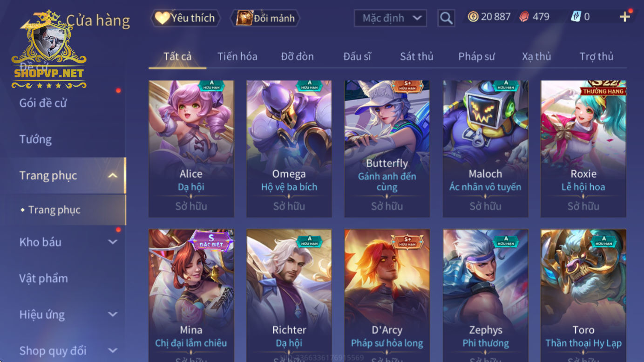Switch to the Sát thủ tab
This screenshot has height=362, width=644.
[417, 56]
